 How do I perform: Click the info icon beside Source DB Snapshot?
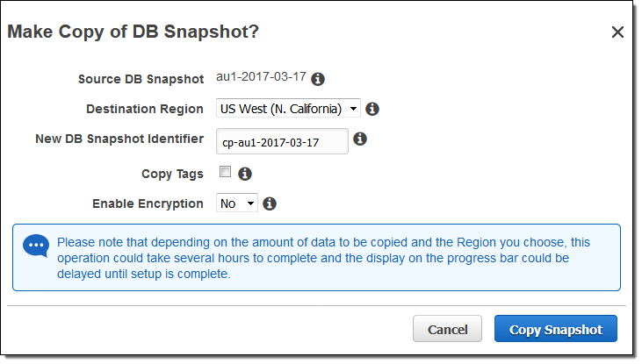tap(318, 79)
